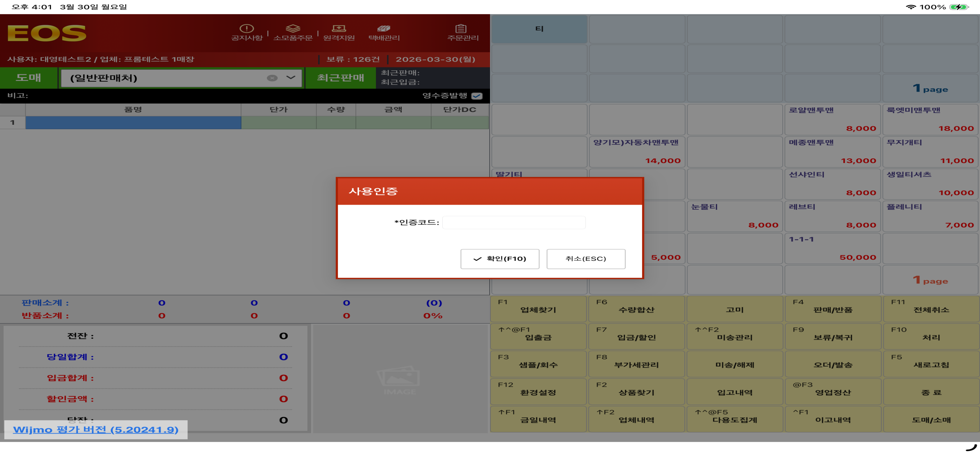This screenshot has height=453, width=980.
Task: Confirm with 확인(F10) button
Action: pyautogui.click(x=499, y=259)
